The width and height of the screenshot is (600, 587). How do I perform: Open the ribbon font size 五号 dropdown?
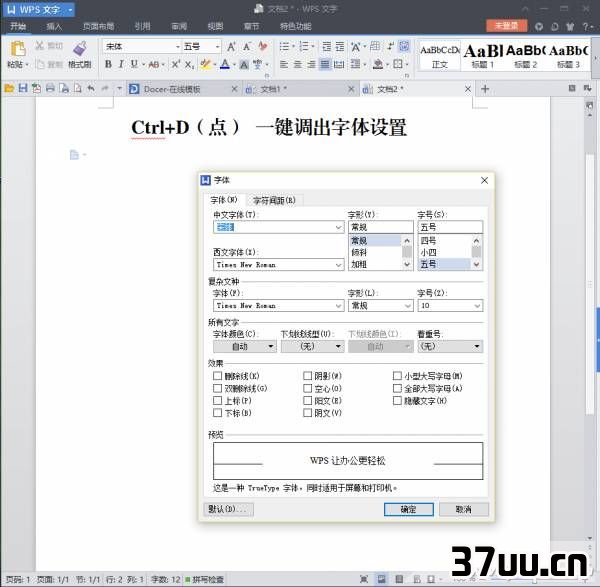click(x=217, y=47)
